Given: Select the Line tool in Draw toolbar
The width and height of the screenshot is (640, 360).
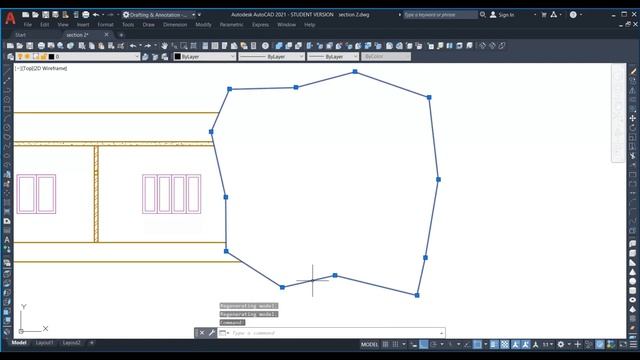Looking at the screenshot, I should tap(7, 71).
